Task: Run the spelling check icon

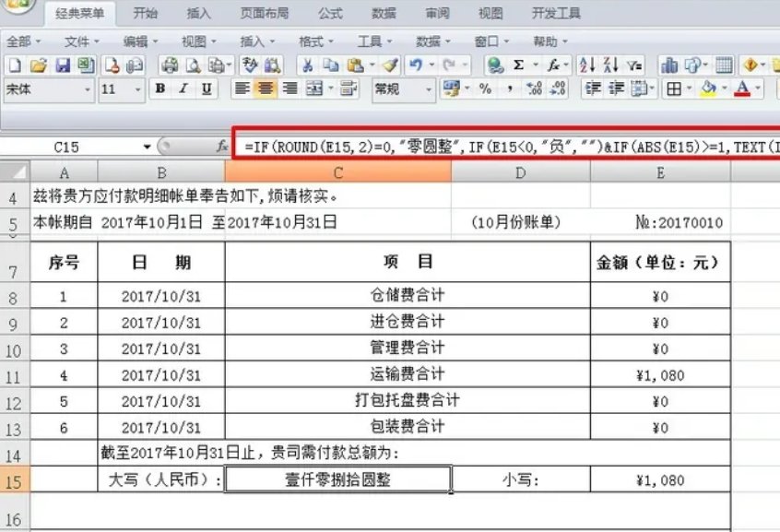Action: [249, 65]
